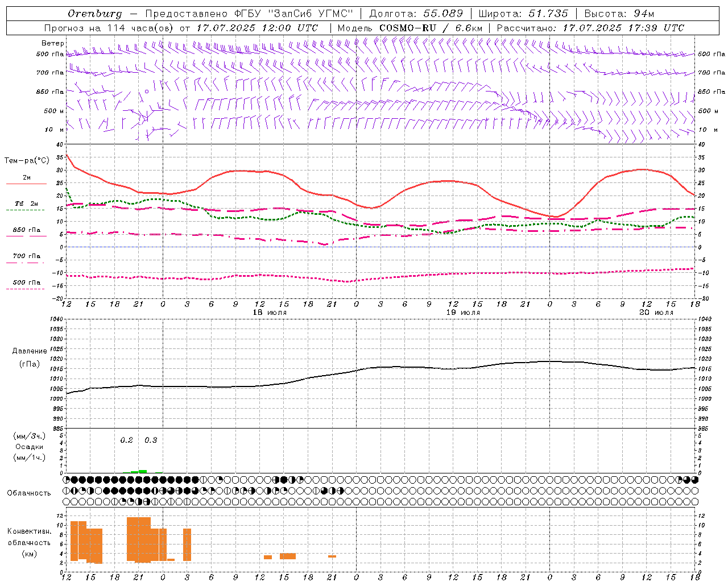The height and width of the screenshot is (582, 728).
Task: Click the "Конвективн." convective cloud label
Action: (29, 531)
